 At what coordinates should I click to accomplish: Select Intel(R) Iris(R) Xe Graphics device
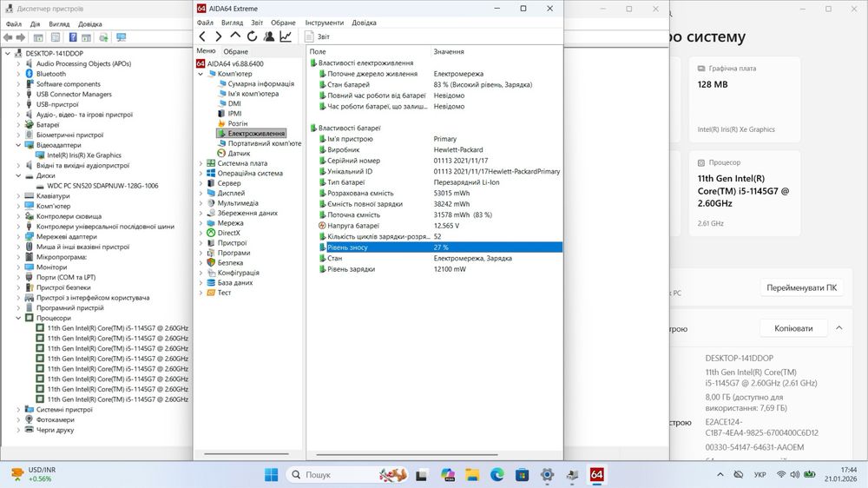(x=84, y=155)
